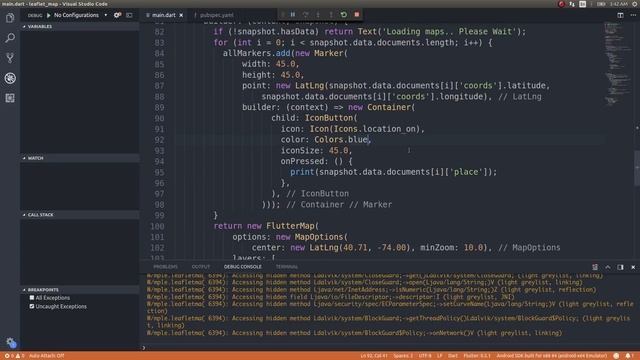Move panel to the side icon
This screenshot has width=640, height=360.
click(620, 267)
